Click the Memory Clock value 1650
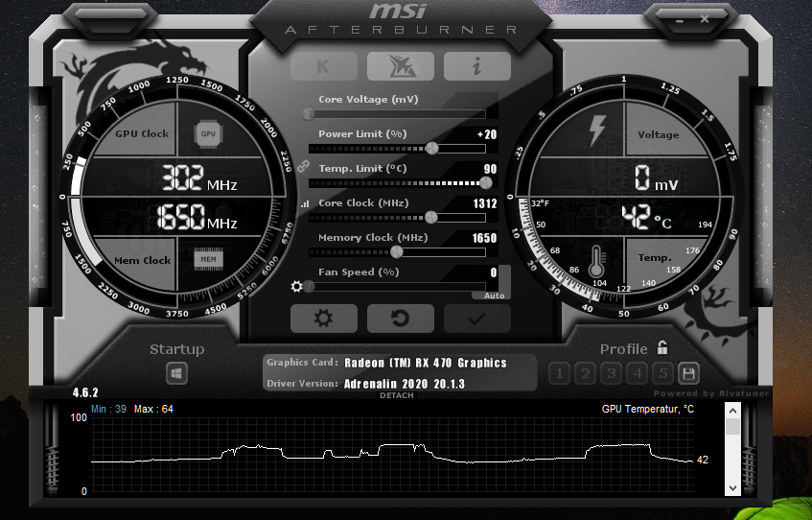The width and height of the screenshot is (812, 520). click(x=485, y=239)
